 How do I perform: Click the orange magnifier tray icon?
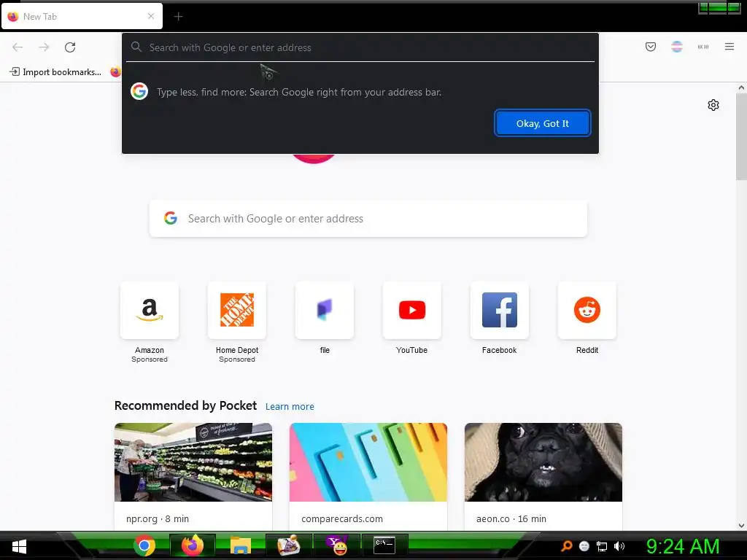[566, 546]
